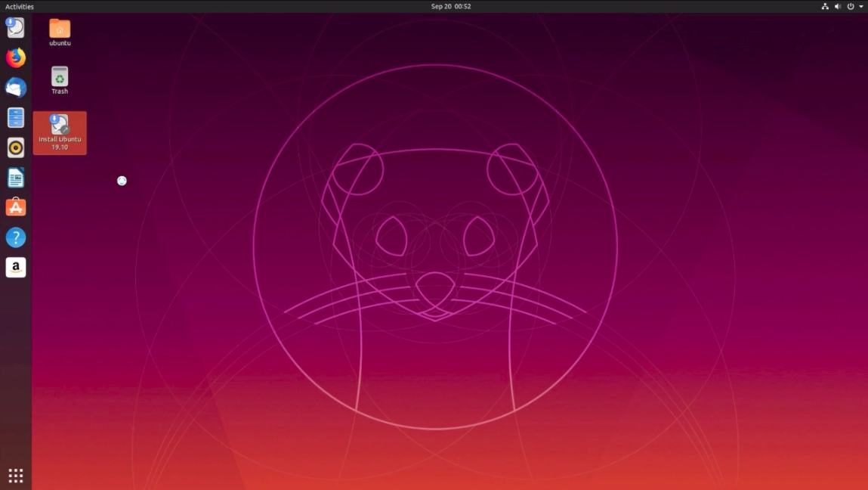Viewport: 868px width, 490px height.
Task: Click the power icon in top bar
Action: (851, 7)
